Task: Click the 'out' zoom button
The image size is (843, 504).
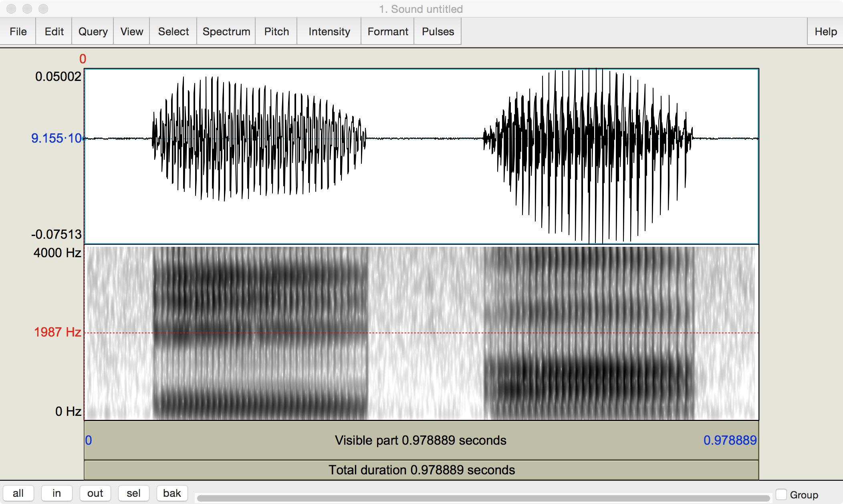Action: [95, 493]
